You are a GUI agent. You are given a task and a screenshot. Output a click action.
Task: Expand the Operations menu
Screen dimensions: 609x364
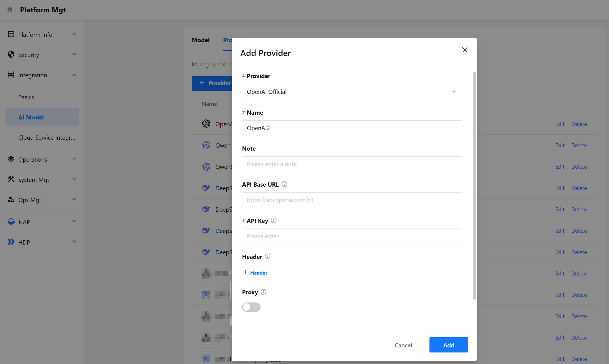pyautogui.click(x=74, y=159)
